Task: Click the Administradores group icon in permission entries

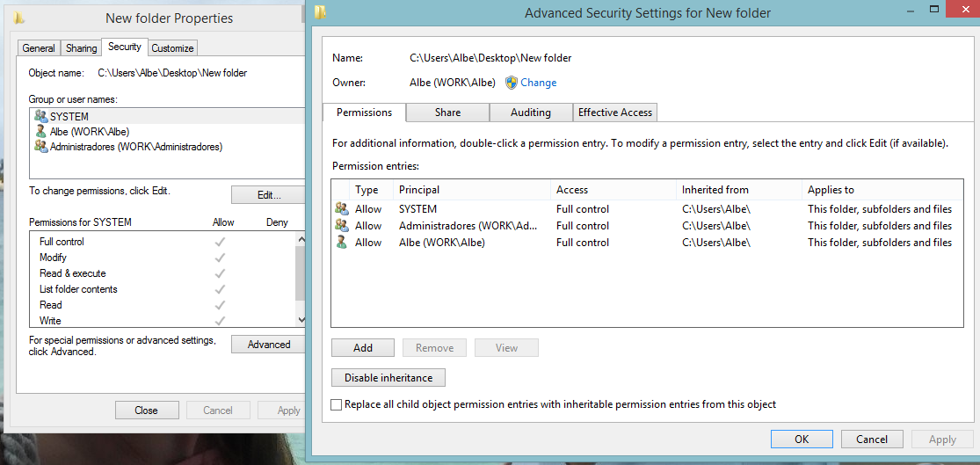Action: tap(341, 226)
